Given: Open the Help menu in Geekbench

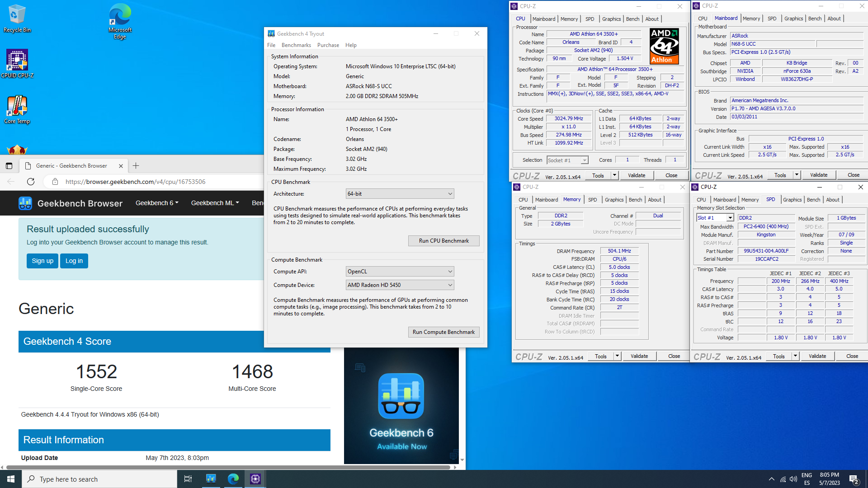Looking at the screenshot, I should (351, 45).
